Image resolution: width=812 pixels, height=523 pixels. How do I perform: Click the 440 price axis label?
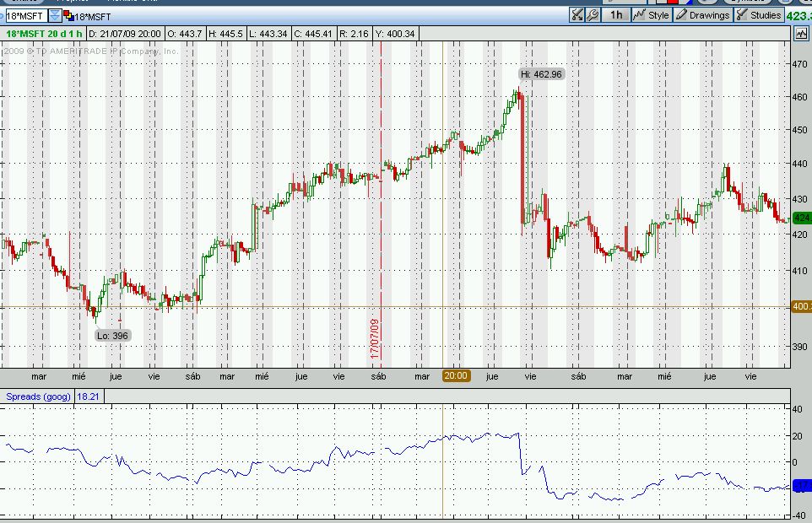799,164
